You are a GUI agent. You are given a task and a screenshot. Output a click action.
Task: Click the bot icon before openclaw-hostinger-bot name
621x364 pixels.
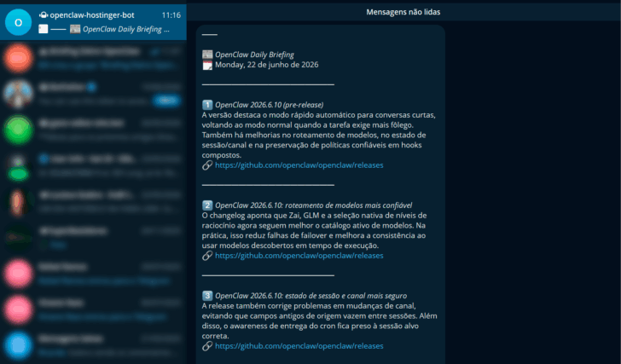pos(44,15)
